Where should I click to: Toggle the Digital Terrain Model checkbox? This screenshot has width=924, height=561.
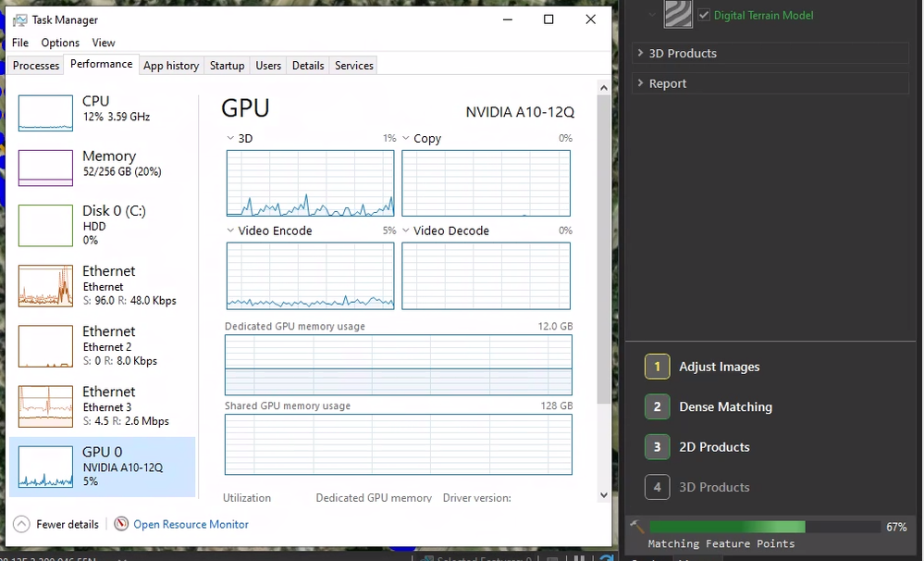point(704,15)
